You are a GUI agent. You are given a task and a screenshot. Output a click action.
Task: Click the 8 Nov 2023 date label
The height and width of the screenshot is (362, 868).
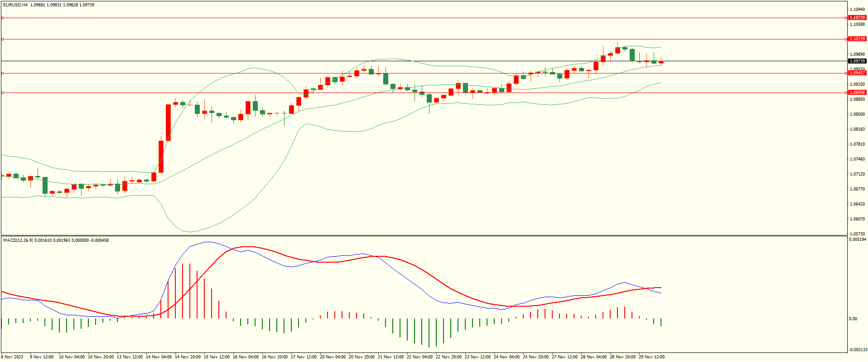tap(12, 357)
